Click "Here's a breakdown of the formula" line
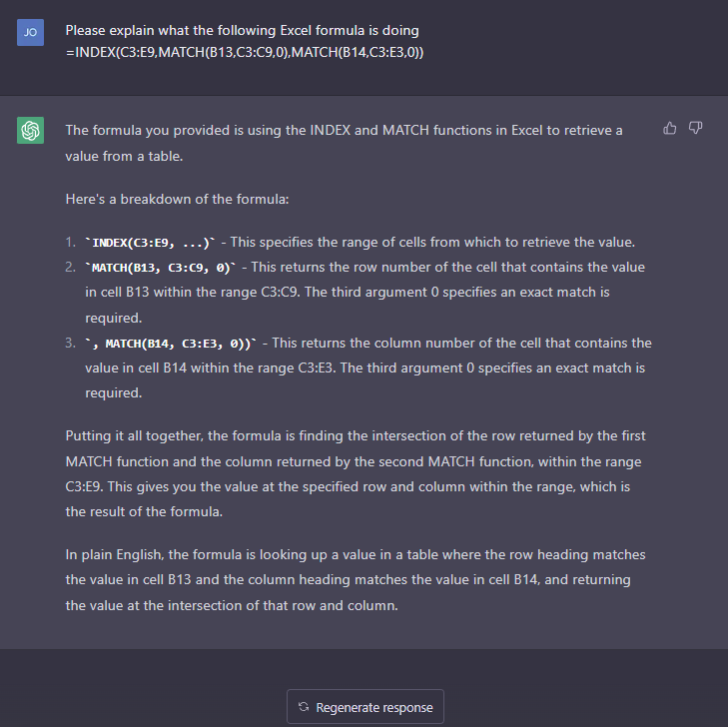 [x=177, y=199]
